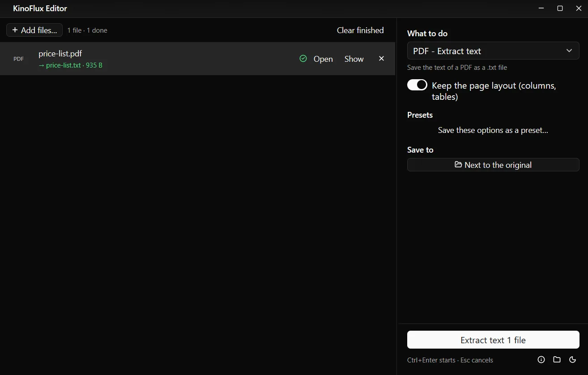Remove price-list.pdf from the queue
The image size is (588, 375).
pyautogui.click(x=381, y=59)
